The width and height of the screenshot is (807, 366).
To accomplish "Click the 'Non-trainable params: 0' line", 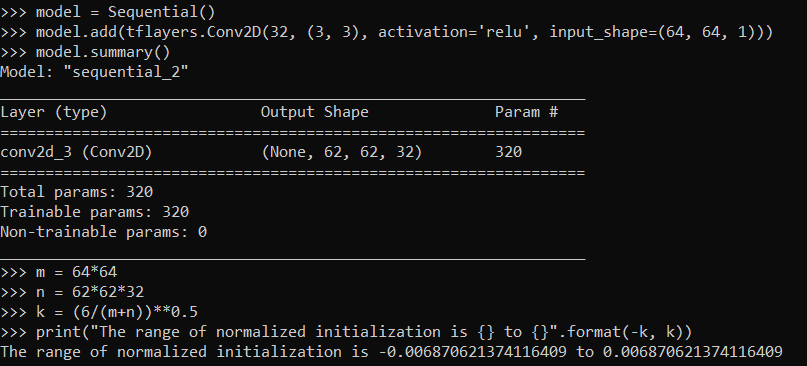I will pos(103,232).
